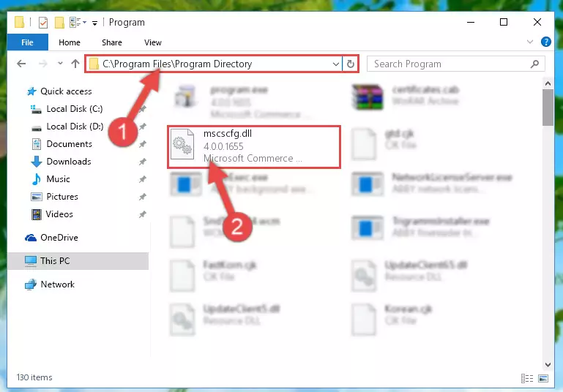Open the File menu tab
Viewport: 563px width, 392px height.
(x=27, y=42)
